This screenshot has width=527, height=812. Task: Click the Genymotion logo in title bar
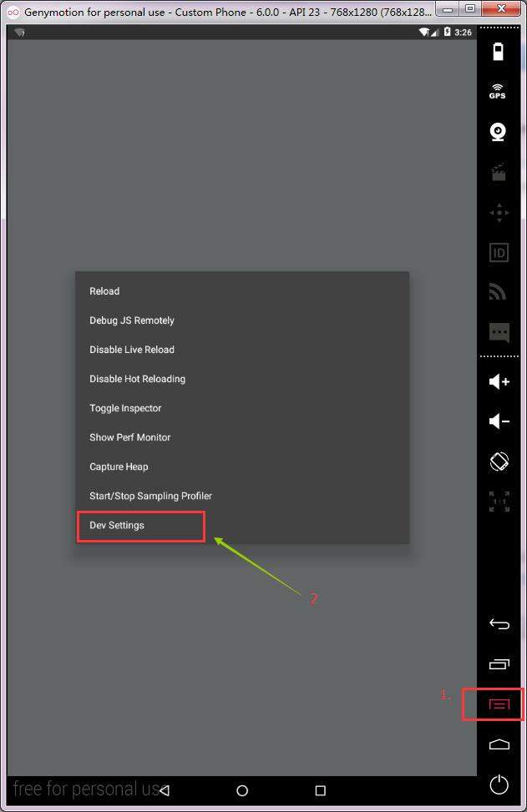[13, 12]
